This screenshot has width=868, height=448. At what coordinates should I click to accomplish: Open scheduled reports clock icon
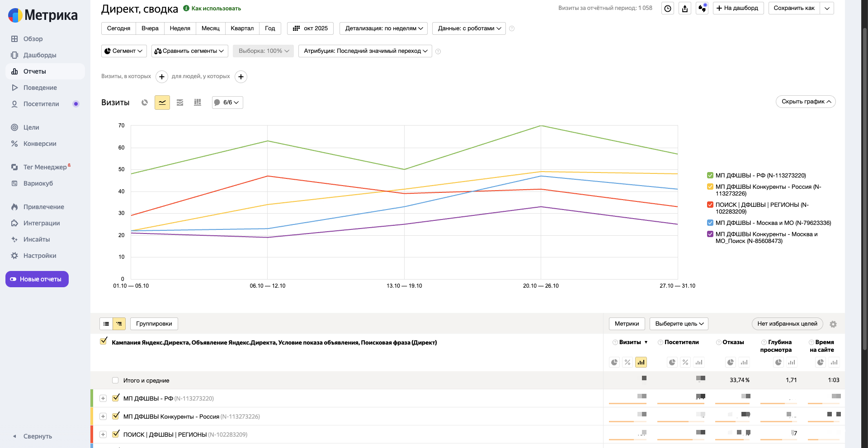click(668, 9)
